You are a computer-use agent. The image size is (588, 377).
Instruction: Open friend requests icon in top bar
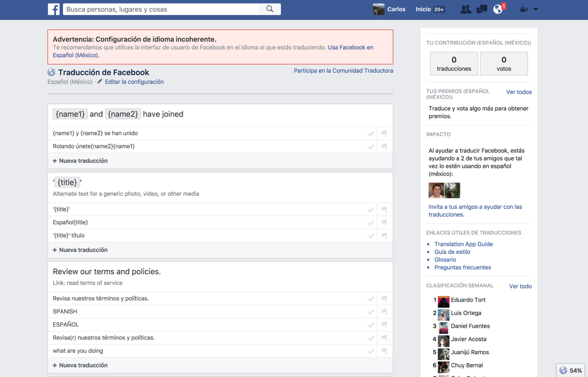tap(465, 9)
